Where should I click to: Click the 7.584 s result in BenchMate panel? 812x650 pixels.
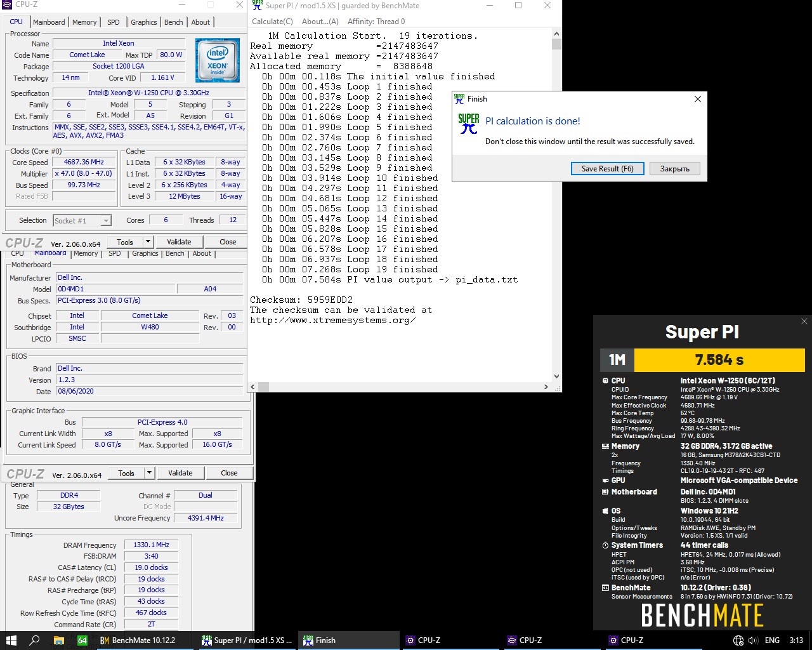pos(719,360)
